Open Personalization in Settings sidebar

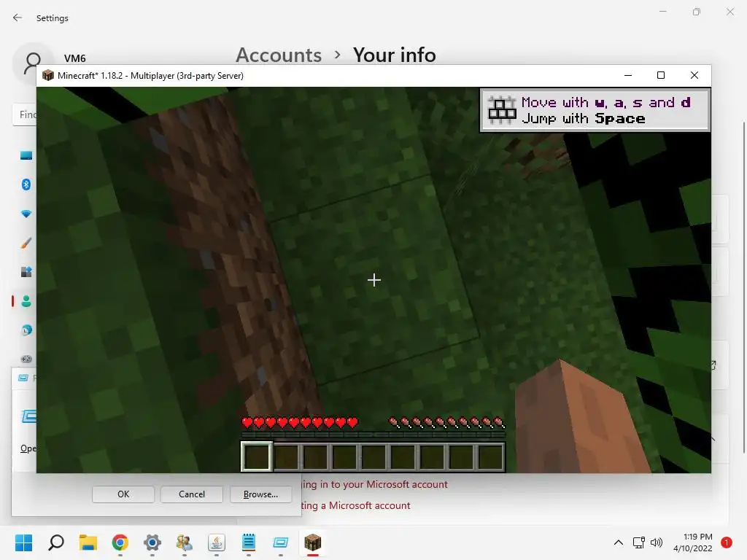tap(26, 243)
